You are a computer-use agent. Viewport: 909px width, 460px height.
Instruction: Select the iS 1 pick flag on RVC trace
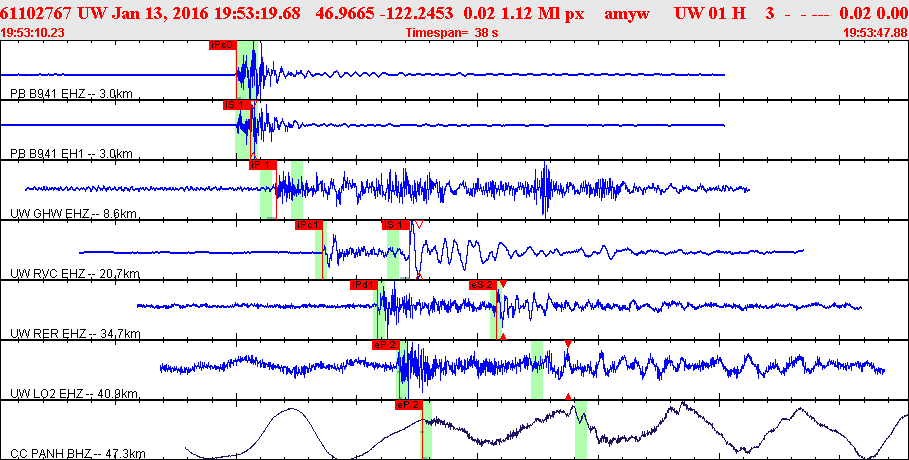pyautogui.click(x=396, y=225)
